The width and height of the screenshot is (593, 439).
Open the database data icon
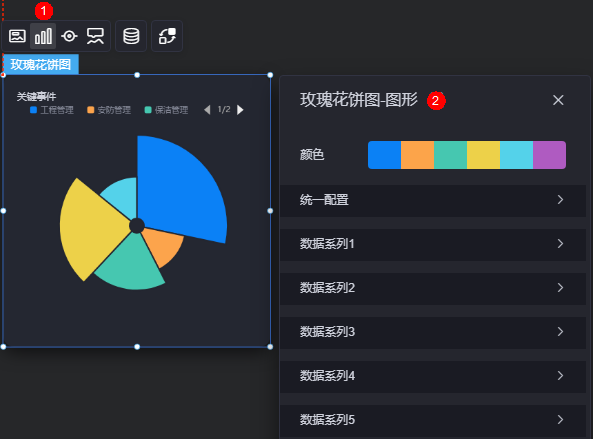tap(131, 36)
